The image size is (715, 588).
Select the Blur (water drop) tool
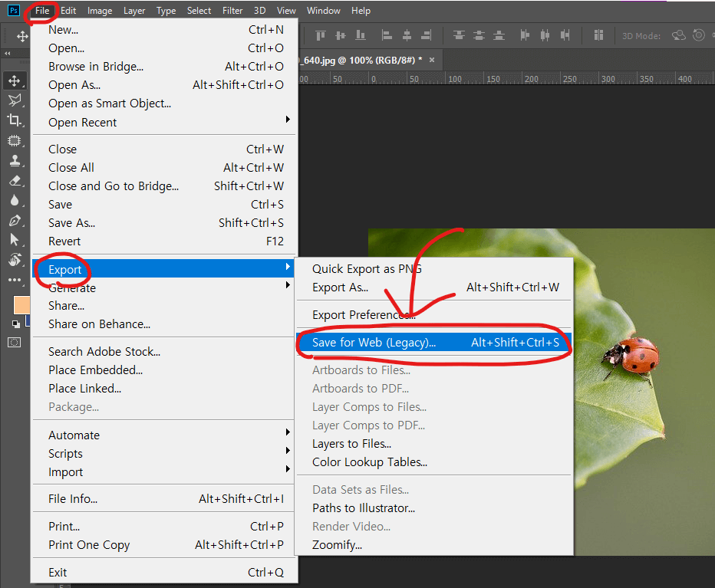point(14,201)
